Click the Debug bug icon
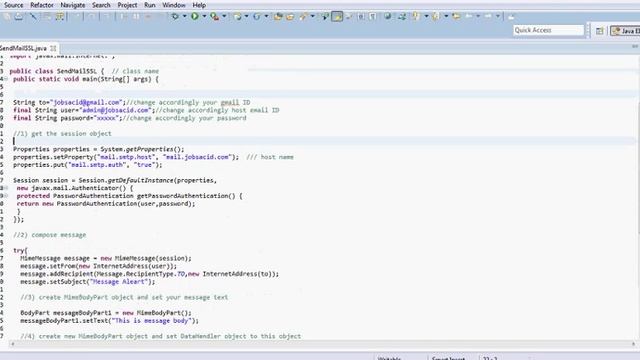Viewport: 640px width, 360px height. (175, 16)
